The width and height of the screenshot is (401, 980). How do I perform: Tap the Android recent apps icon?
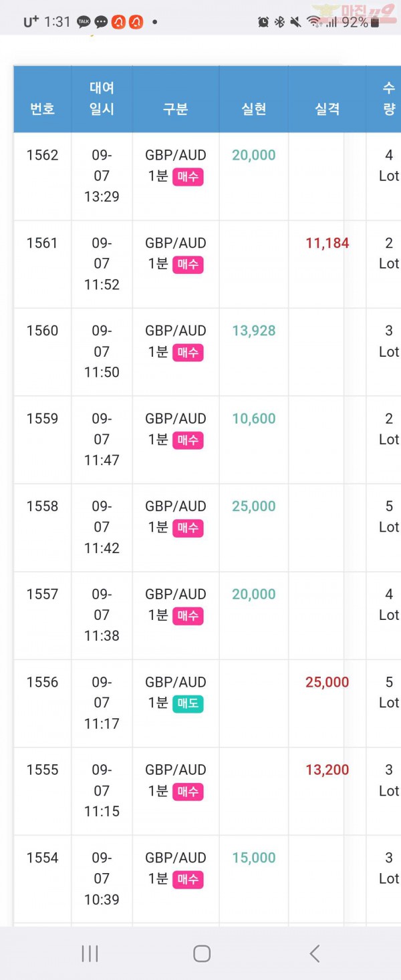tap(90, 953)
